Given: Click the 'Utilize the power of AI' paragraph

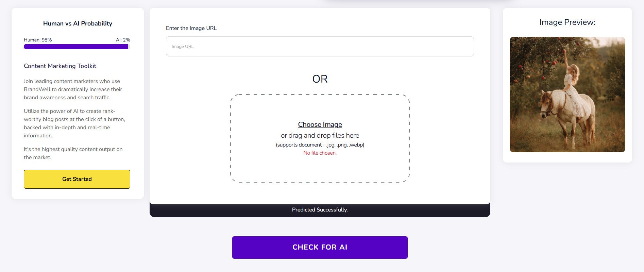Looking at the screenshot, I should 74,123.
